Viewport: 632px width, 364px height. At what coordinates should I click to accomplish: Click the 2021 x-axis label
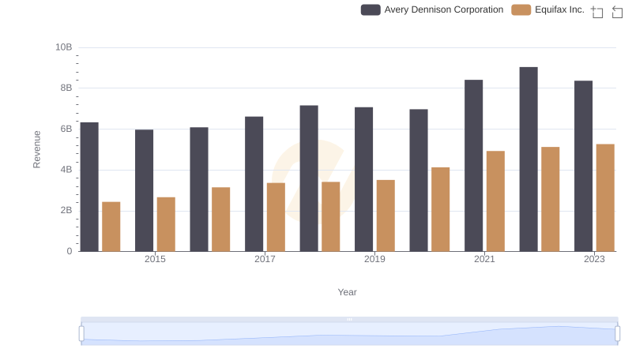484,259
